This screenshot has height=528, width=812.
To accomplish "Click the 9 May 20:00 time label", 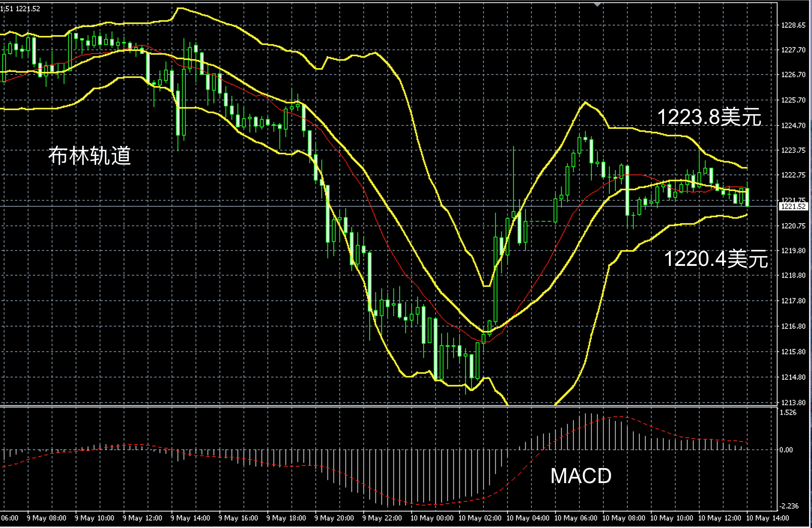I will (334, 518).
